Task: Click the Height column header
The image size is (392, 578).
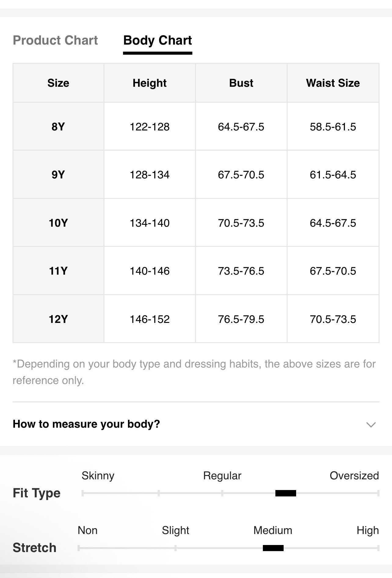Action: [150, 83]
